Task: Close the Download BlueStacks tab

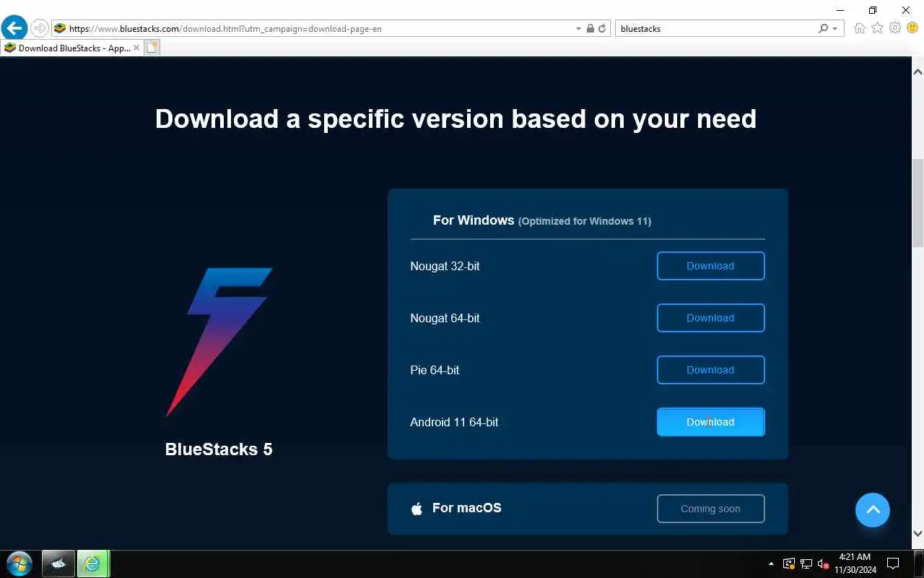Action: (136, 48)
